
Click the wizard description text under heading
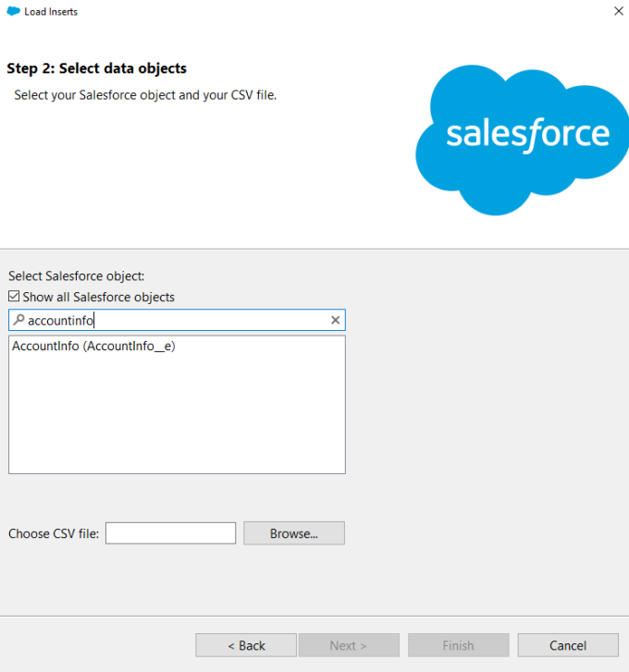click(145, 95)
